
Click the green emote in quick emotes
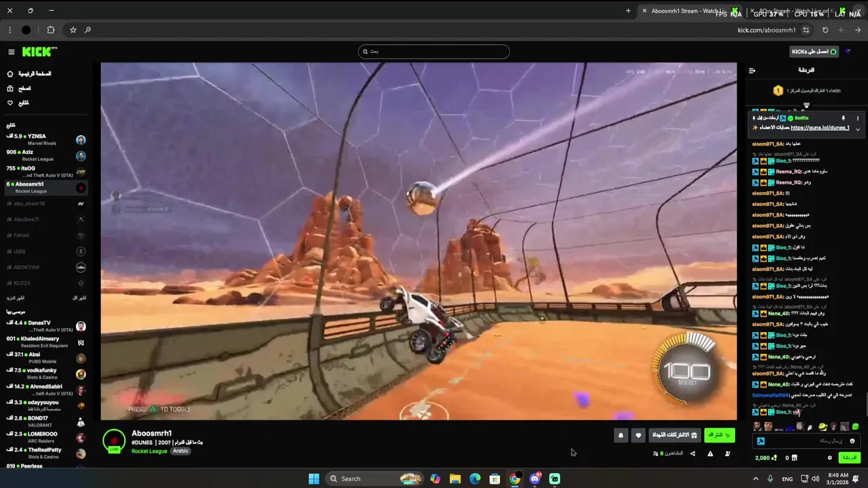click(x=855, y=427)
